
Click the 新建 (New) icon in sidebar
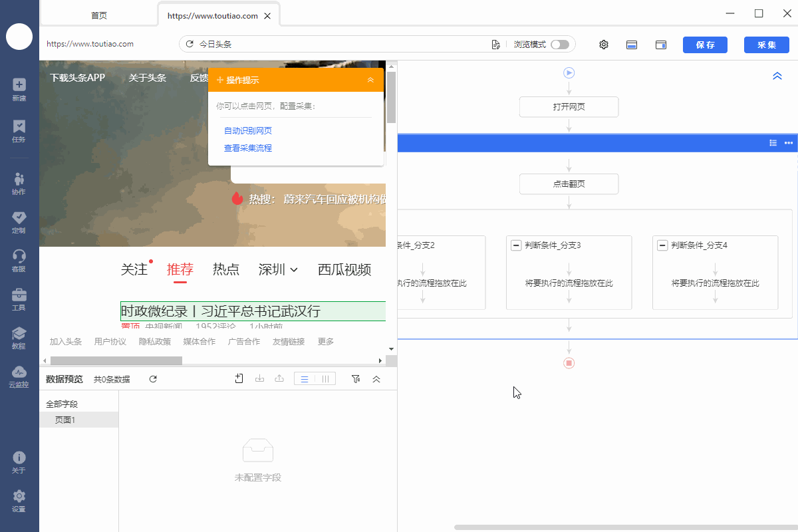(19, 89)
